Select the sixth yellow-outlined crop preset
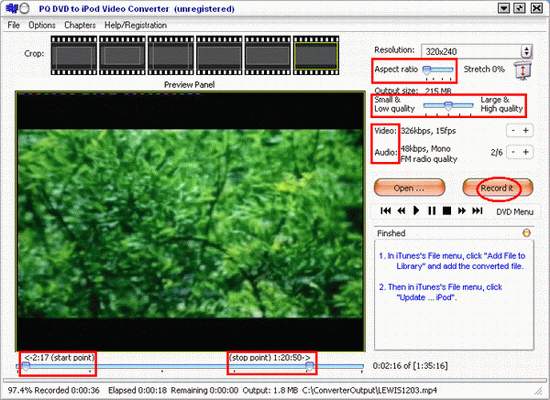The image size is (550, 400). [x=316, y=55]
